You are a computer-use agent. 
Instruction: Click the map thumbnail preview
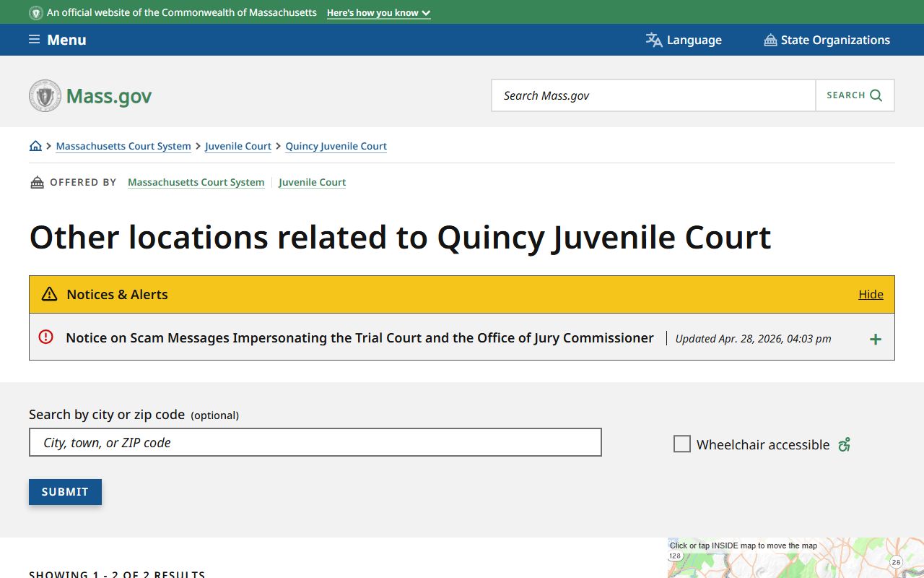coord(796,558)
